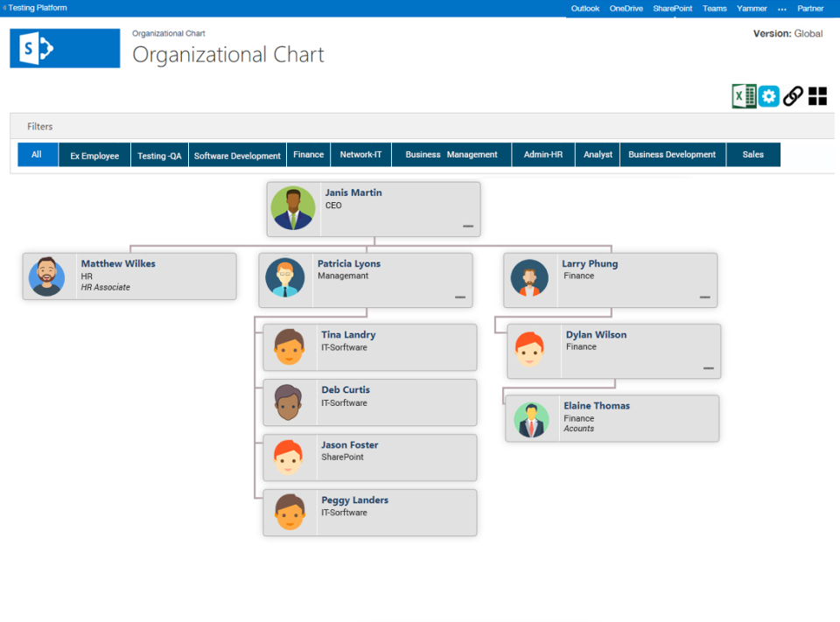Collapse Patricia Lyons's team using the minus icon
The image size is (840, 622).
pyautogui.click(x=461, y=297)
